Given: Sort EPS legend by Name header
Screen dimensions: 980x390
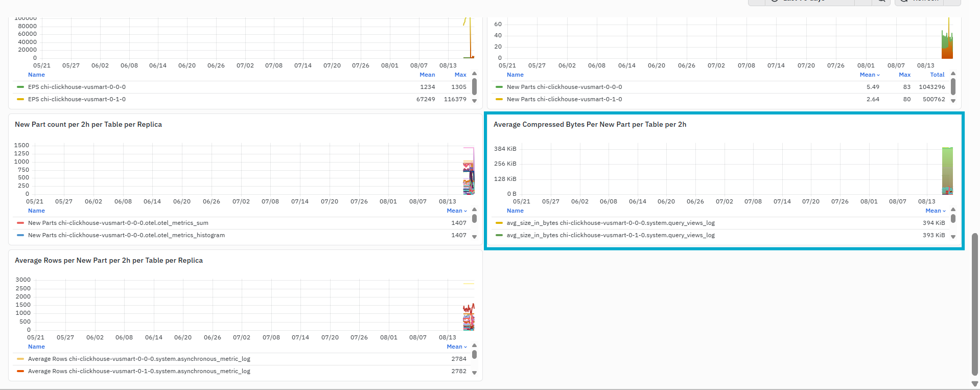Looking at the screenshot, I should (x=36, y=75).
